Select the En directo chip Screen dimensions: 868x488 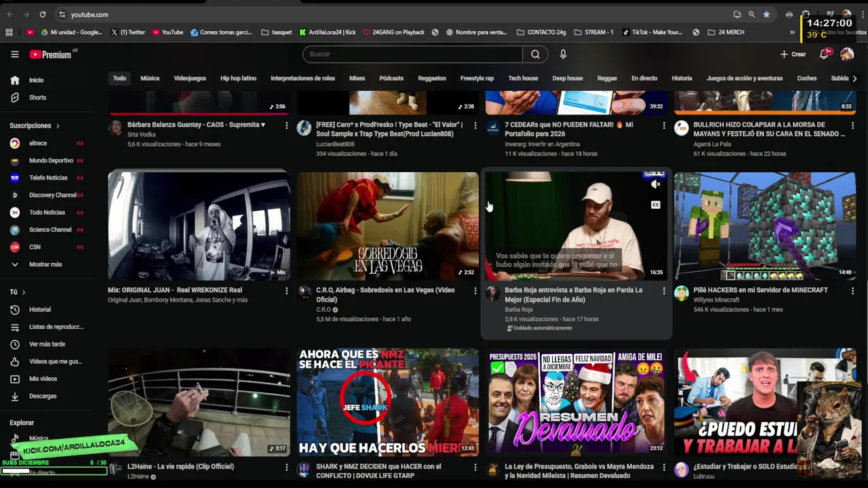[644, 79]
